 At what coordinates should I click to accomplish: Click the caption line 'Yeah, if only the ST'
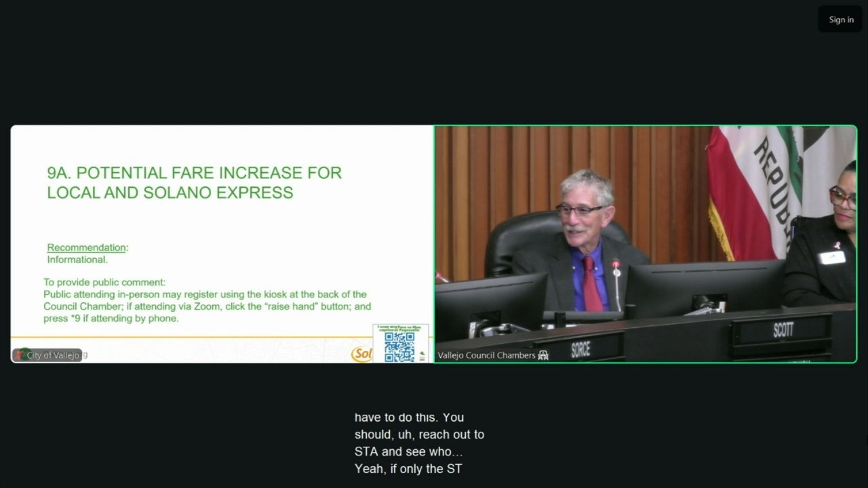(x=408, y=468)
